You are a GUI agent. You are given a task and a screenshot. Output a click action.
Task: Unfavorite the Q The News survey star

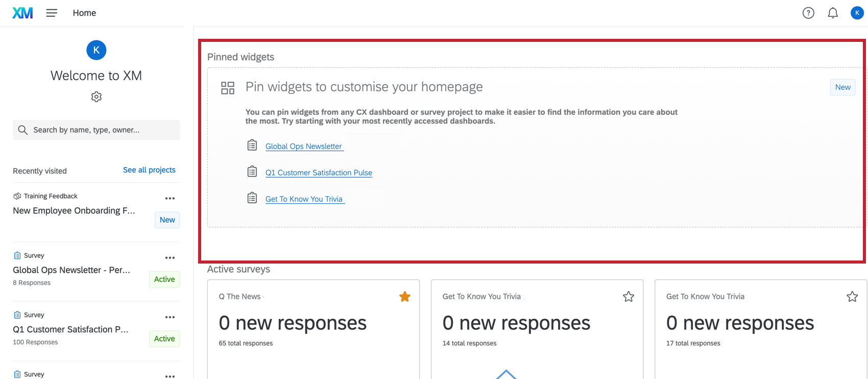[x=404, y=296]
